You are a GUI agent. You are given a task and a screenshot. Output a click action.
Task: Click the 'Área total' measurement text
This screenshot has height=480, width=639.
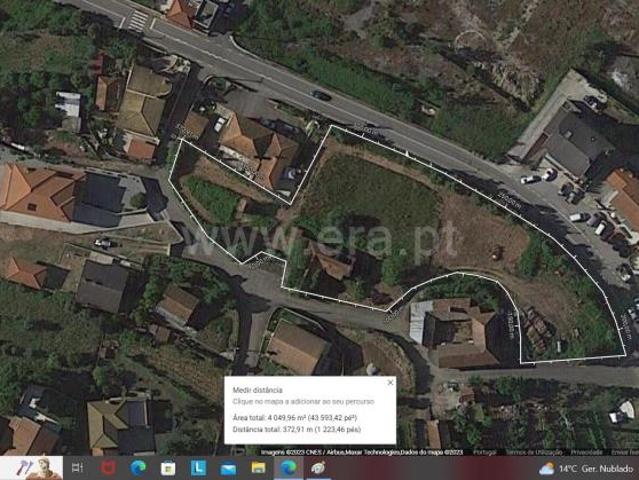(295, 418)
